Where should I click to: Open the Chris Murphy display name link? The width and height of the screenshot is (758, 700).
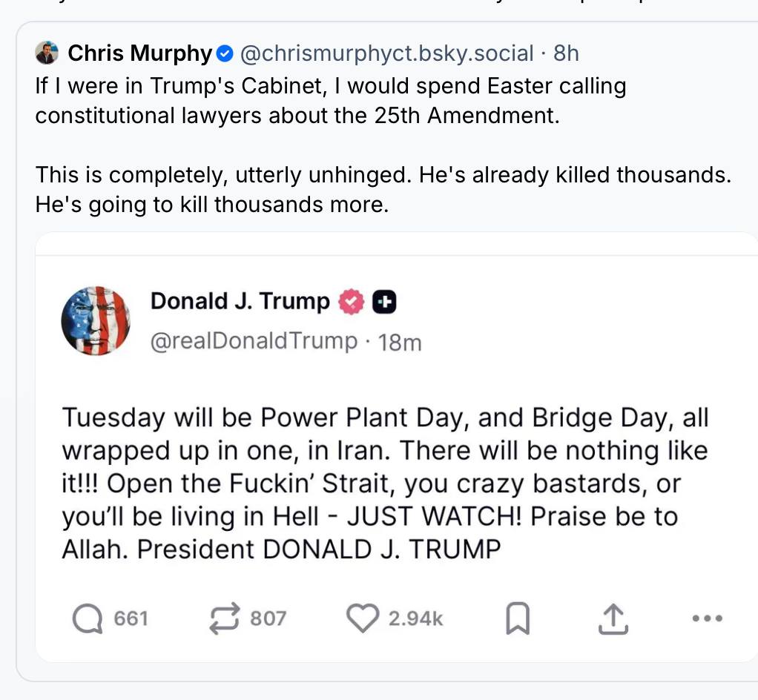tap(139, 53)
